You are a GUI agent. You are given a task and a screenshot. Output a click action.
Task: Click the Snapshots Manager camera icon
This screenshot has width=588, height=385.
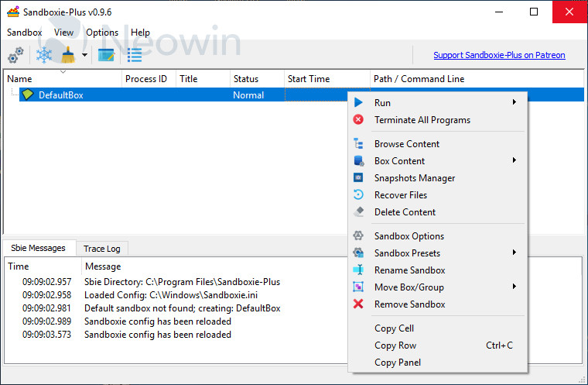pos(358,178)
